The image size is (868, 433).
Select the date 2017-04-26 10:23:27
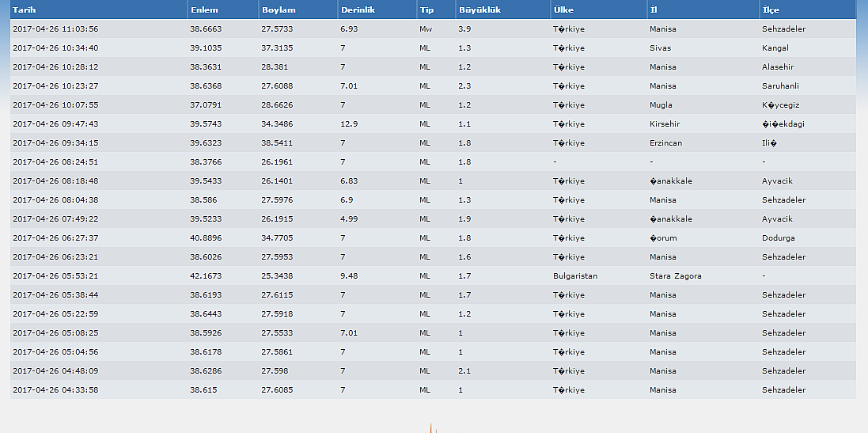pos(55,85)
